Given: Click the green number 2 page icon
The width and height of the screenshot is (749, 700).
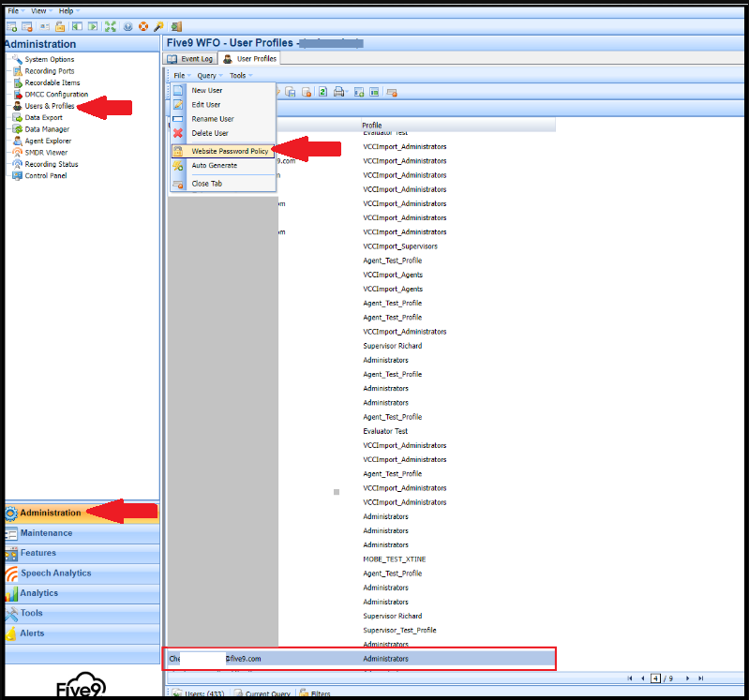Looking at the screenshot, I should [322, 92].
